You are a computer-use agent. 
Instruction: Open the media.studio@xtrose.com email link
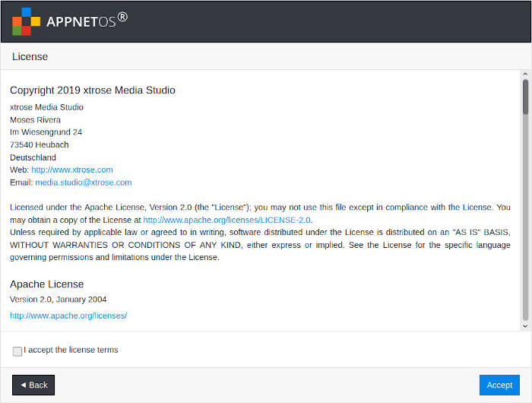pos(84,182)
